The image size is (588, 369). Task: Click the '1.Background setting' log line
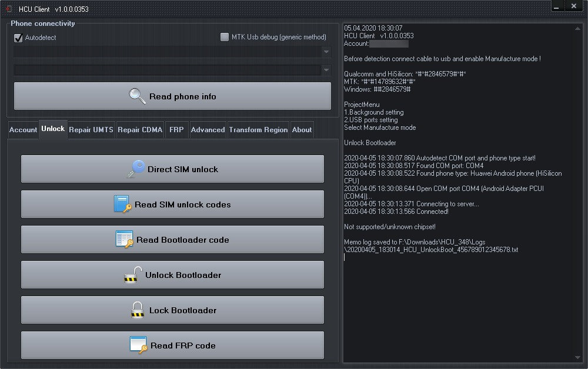pyautogui.click(x=374, y=112)
